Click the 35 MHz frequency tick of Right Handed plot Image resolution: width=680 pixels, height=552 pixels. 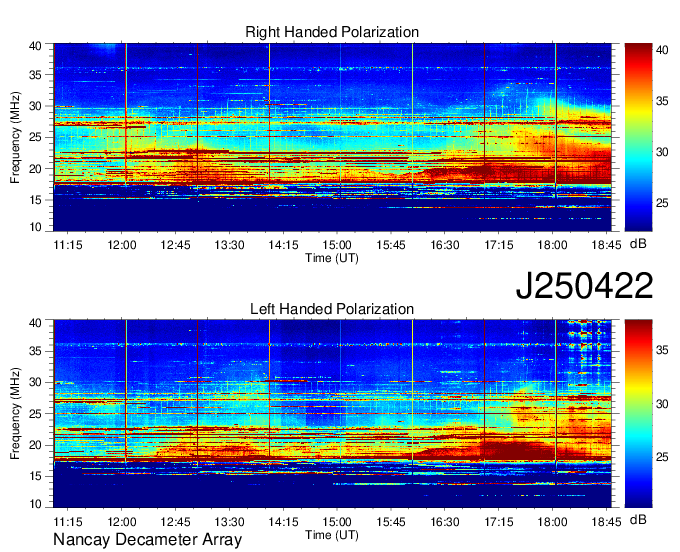(35, 75)
